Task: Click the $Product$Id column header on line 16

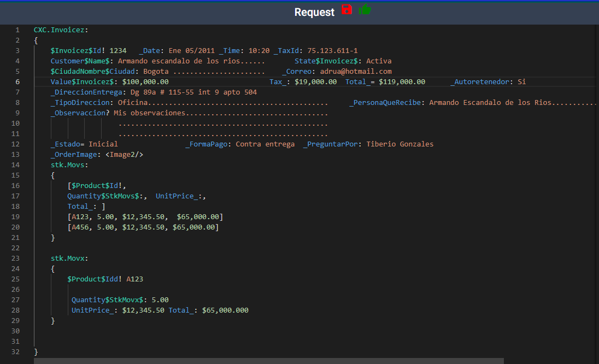Action: click(95, 186)
